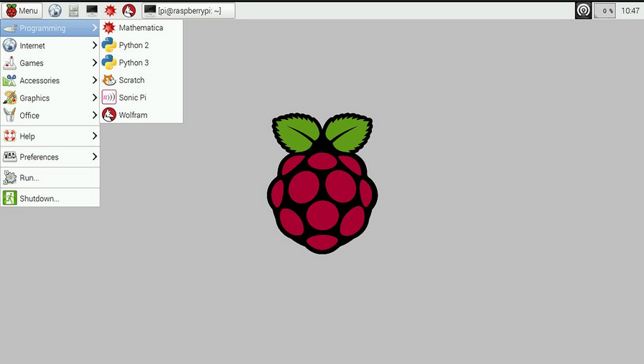Click the Internet globe icon in menu

point(10,45)
